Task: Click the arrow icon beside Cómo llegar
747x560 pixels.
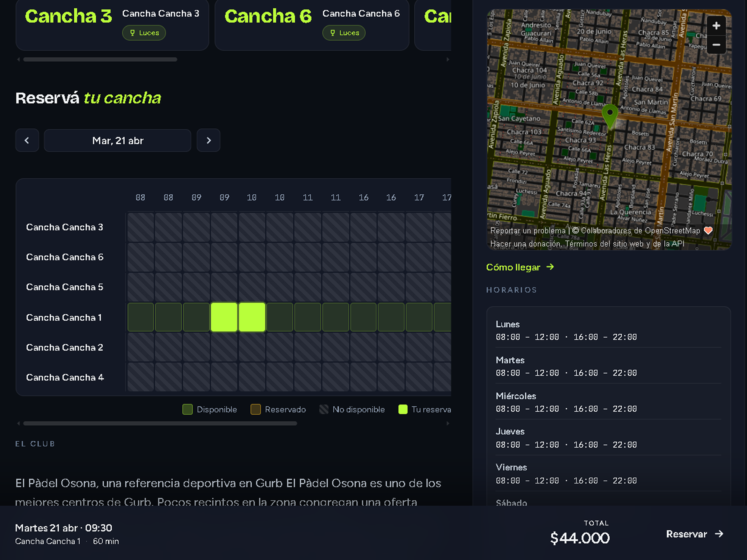Action: coord(550,267)
